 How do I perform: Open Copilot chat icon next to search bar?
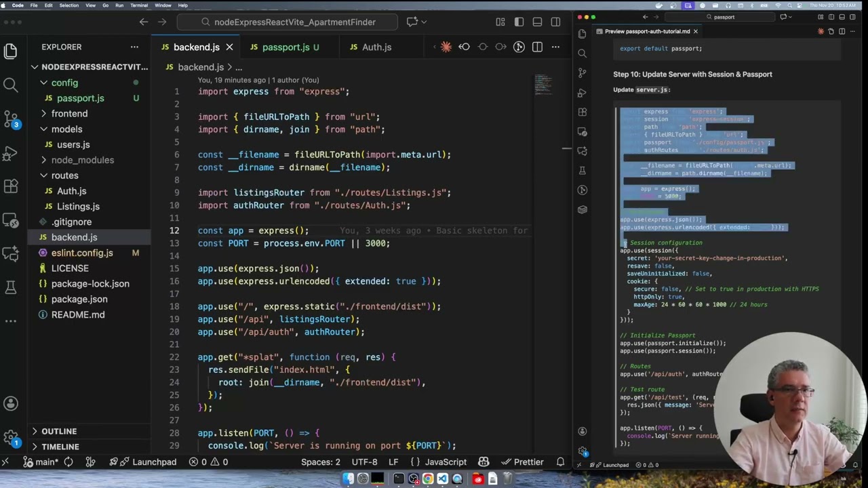412,22
